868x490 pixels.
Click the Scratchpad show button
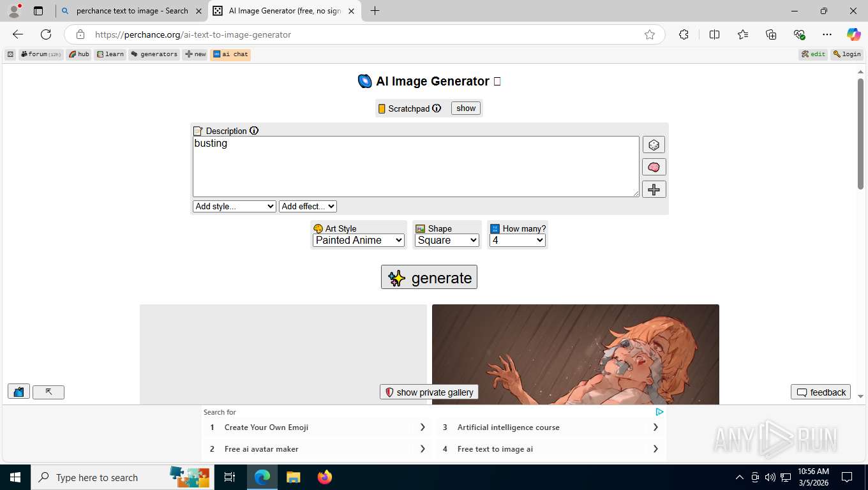coord(466,108)
